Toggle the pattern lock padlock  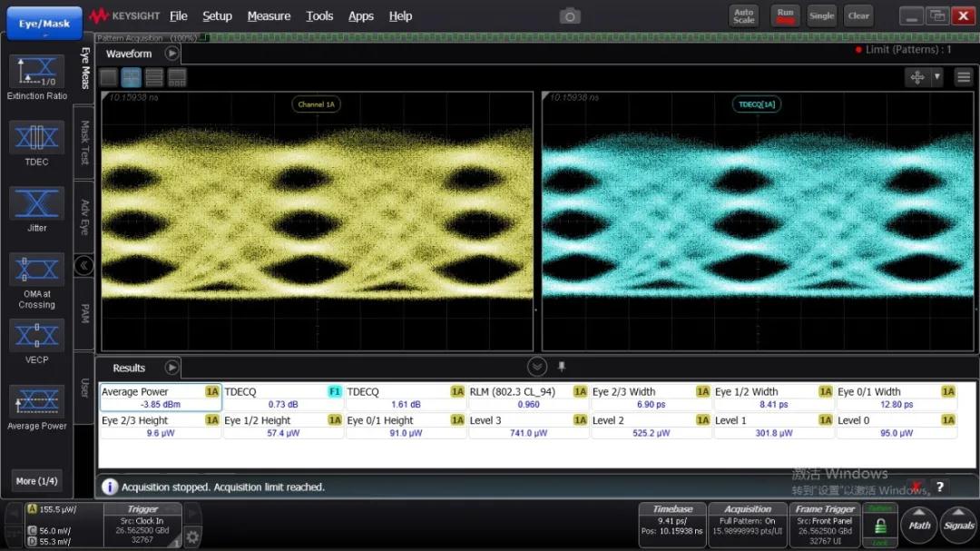(x=879, y=526)
